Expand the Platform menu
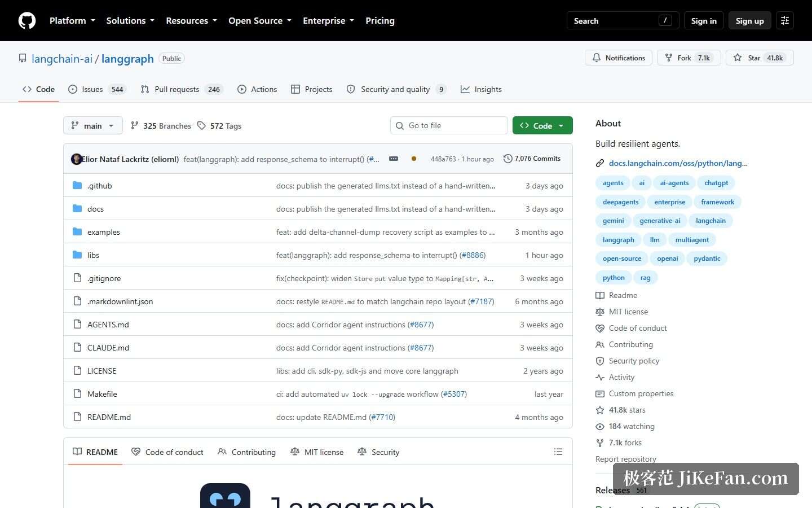The width and height of the screenshot is (812, 508). (72, 21)
